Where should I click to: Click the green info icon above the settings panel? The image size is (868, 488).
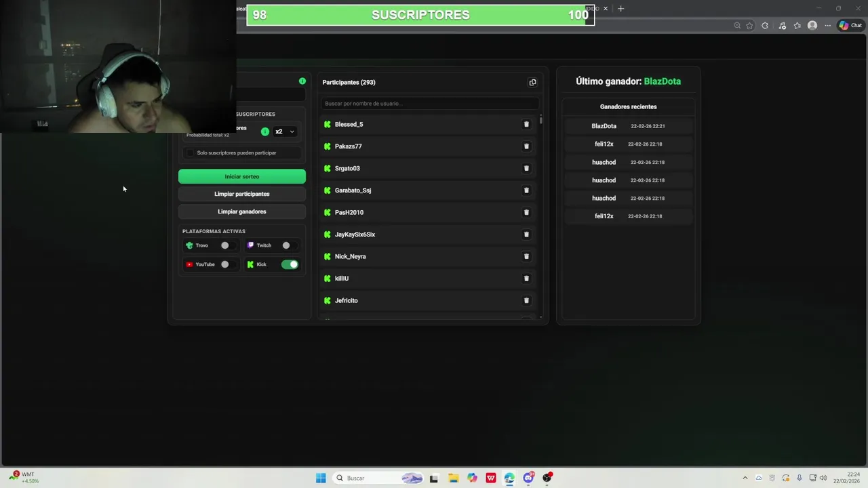click(x=302, y=81)
